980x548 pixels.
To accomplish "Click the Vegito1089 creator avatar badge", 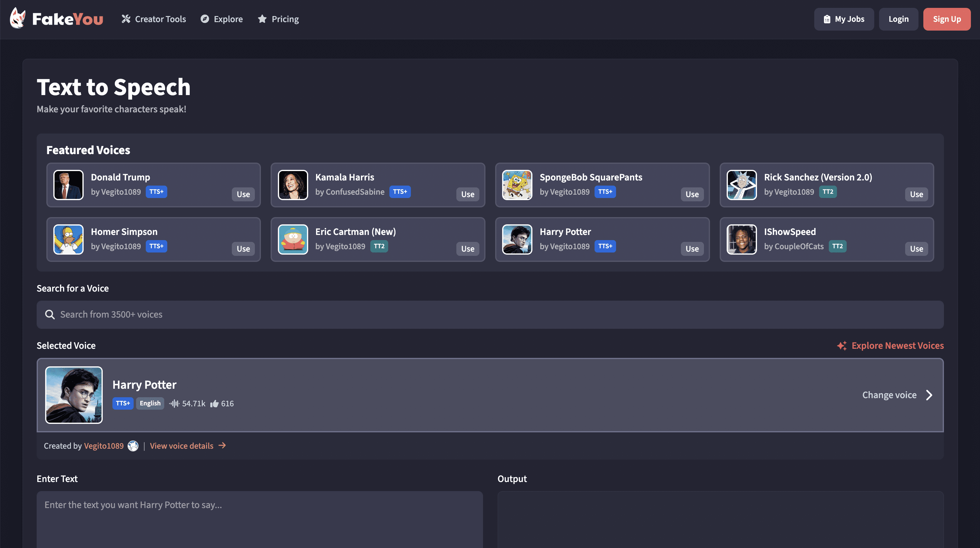I will pos(133,446).
